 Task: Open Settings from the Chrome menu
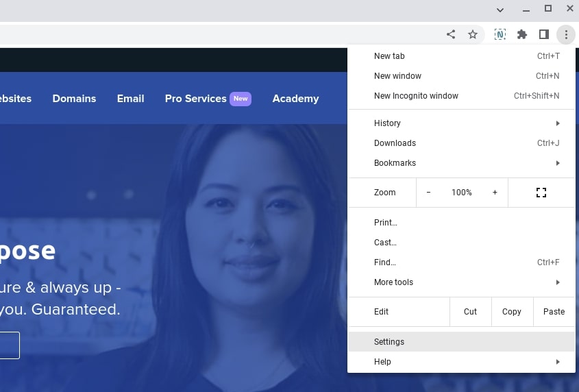tap(389, 342)
